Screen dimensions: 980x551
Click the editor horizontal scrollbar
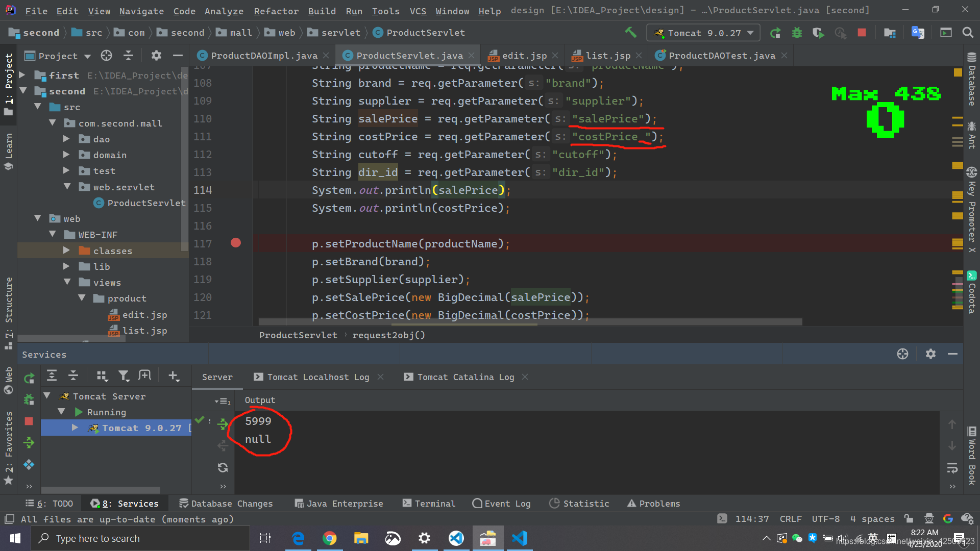click(x=530, y=322)
